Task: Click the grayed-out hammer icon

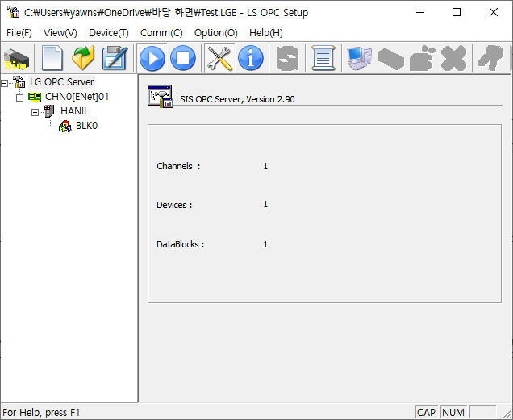Action: point(490,59)
